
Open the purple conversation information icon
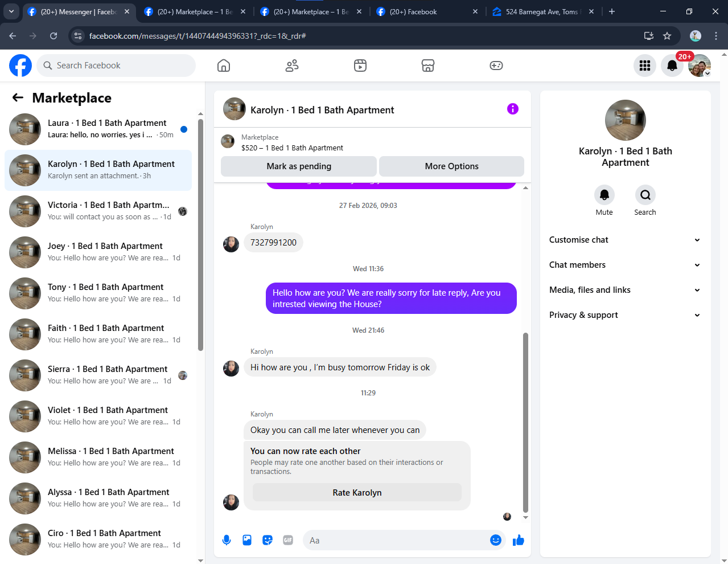point(513,109)
